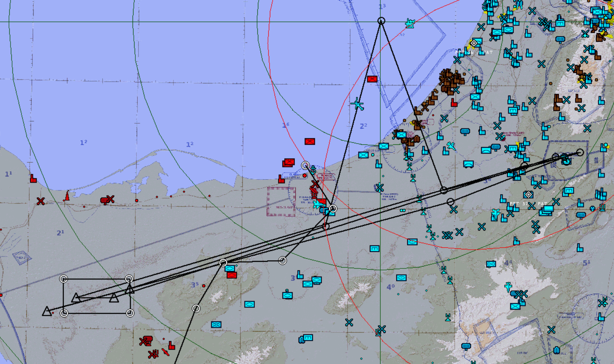Click the cyan infantry box south of the rectangle route

pos(216,325)
